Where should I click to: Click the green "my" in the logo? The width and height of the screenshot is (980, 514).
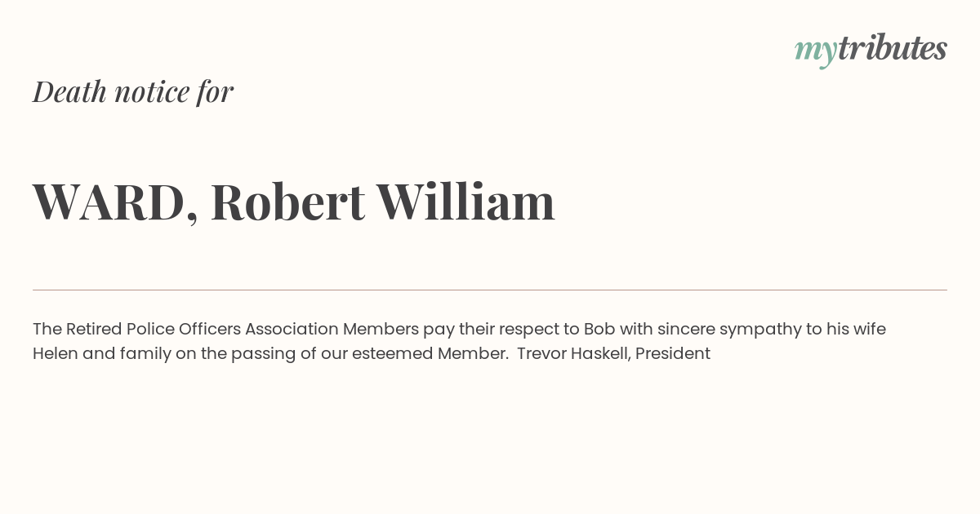[x=816, y=52]
